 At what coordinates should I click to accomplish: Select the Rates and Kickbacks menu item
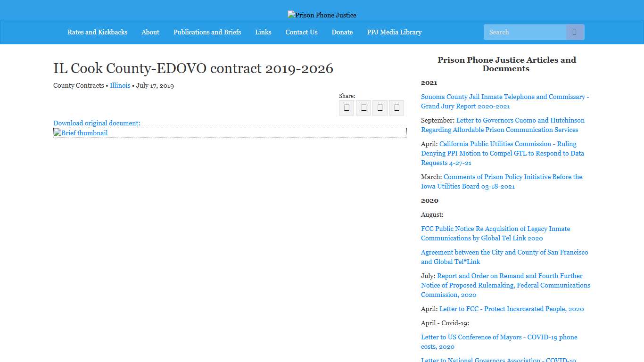pyautogui.click(x=97, y=32)
